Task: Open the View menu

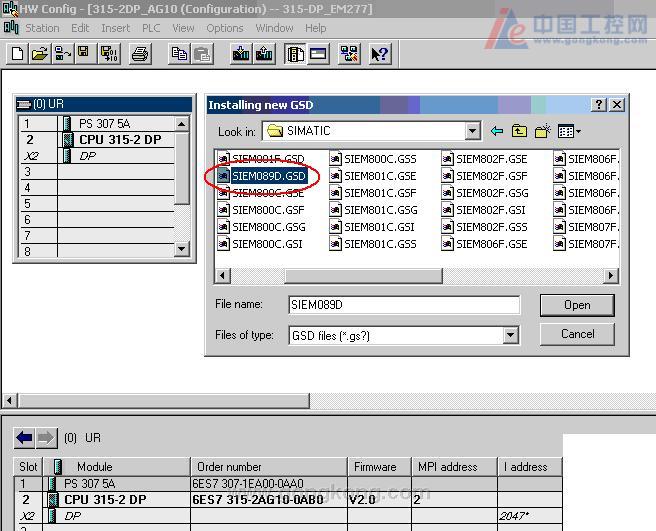Action: pyautogui.click(x=183, y=28)
